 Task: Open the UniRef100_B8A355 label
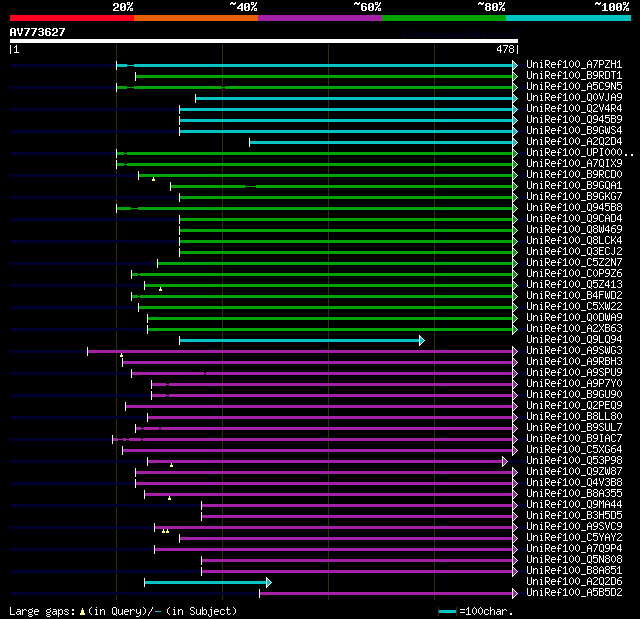coord(574,494)
